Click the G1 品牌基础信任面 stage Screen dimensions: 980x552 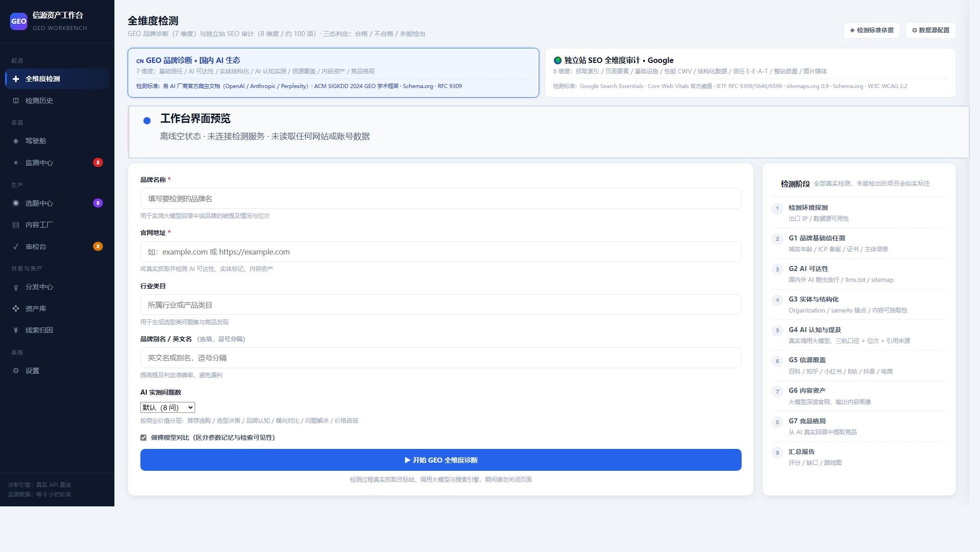tap(859, 244)
